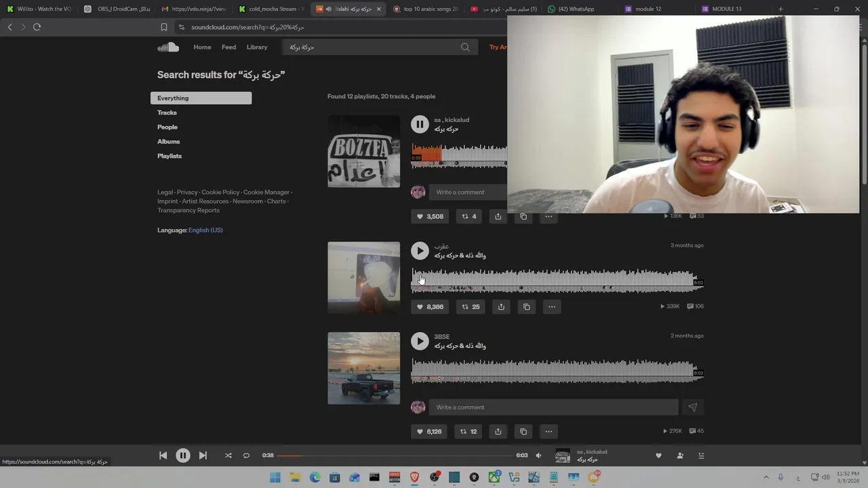Reload the page in browser
Screen dimensions: 868x488
click(x=37, y=27)
